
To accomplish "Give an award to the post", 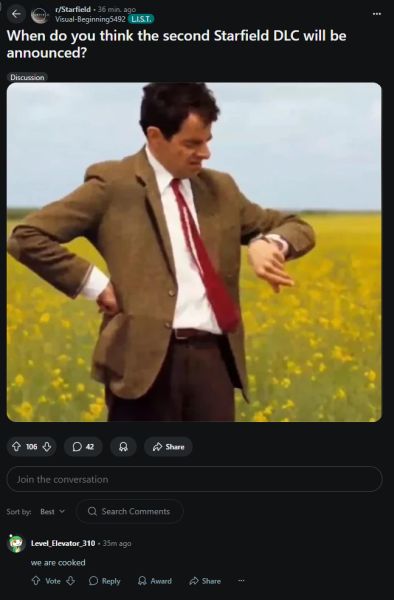I will (x=124, y=447).
